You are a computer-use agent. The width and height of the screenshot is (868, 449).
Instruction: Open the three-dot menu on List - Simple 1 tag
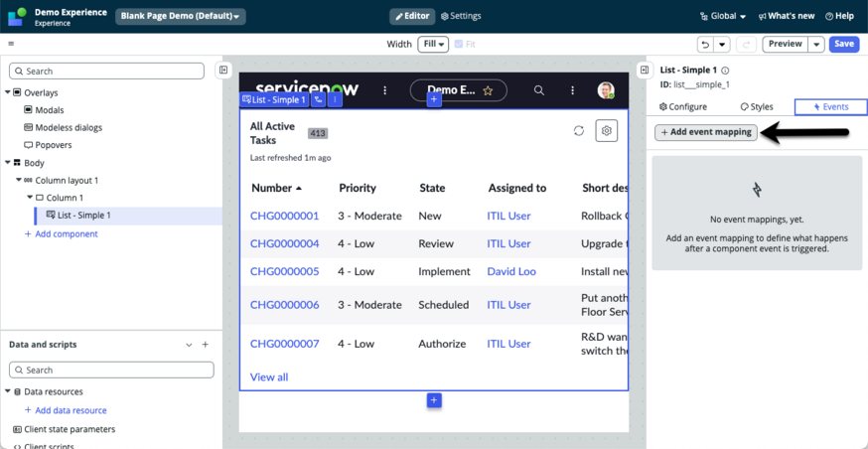click(335, 99)
